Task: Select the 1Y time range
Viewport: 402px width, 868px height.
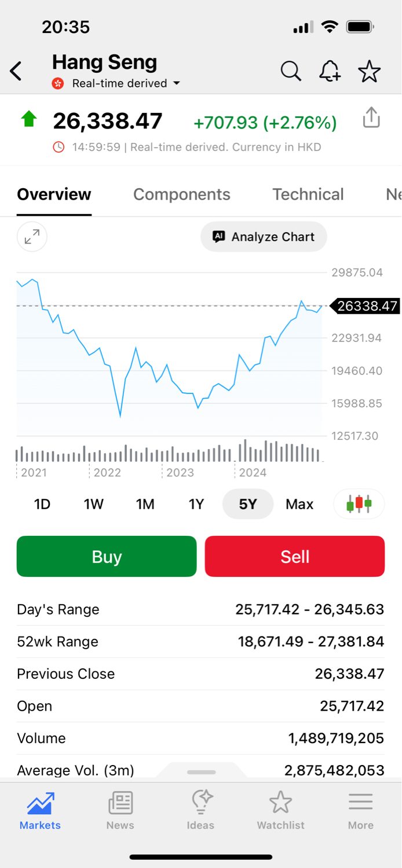Action: [196, 504]
